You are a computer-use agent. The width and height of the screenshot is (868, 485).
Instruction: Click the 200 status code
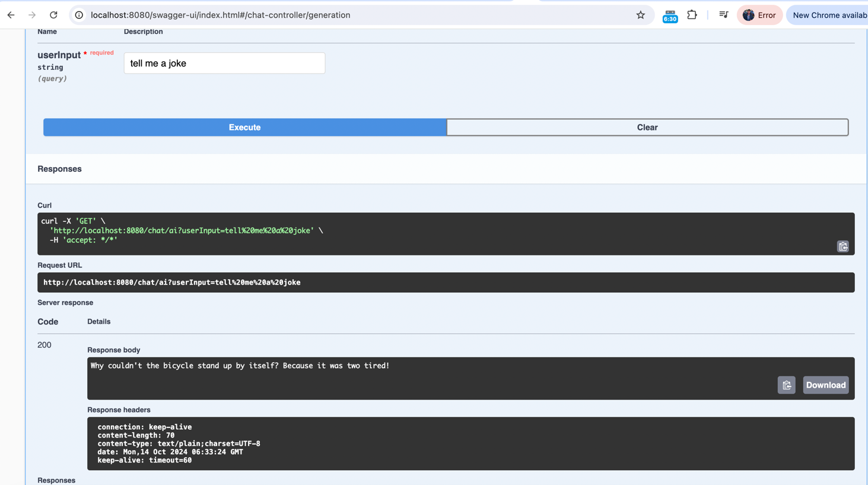tap(44, 345)
